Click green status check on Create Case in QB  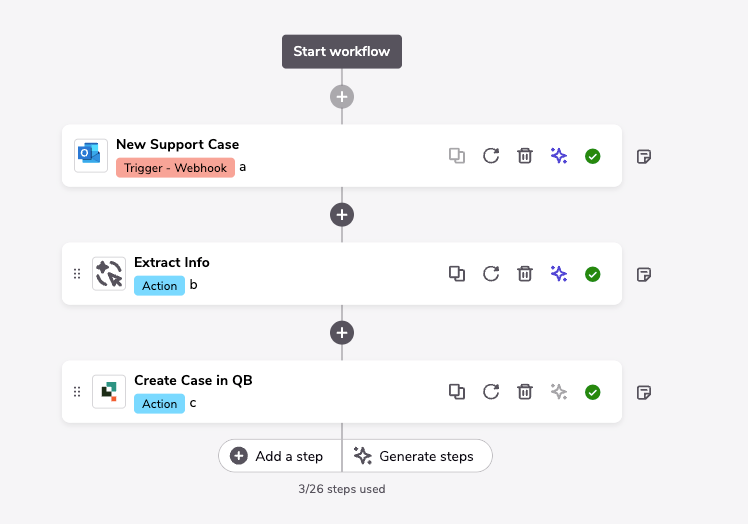593,391
